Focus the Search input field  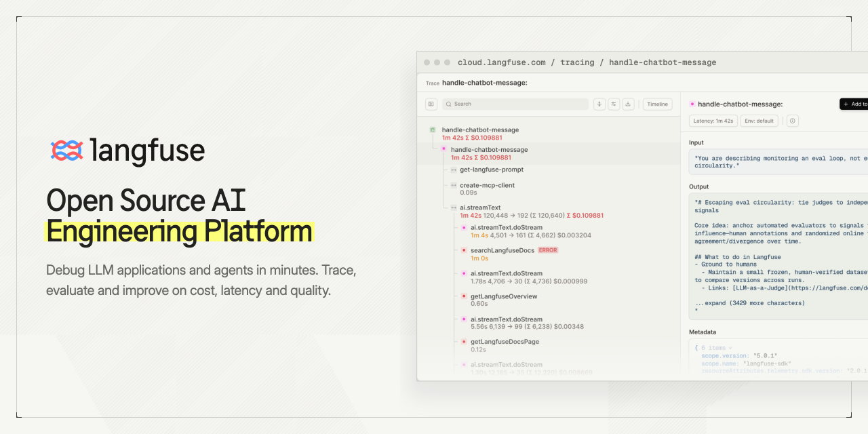point(515,104)
